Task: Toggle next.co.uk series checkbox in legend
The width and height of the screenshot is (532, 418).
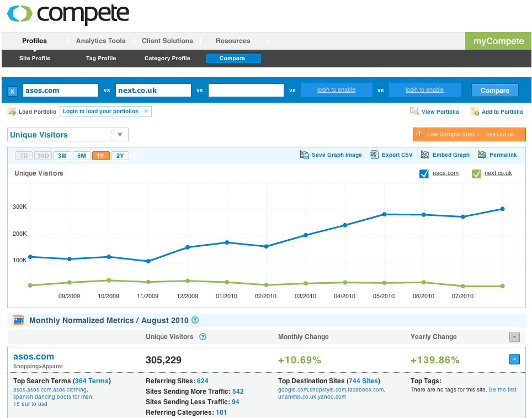Action: pos(476,173)
